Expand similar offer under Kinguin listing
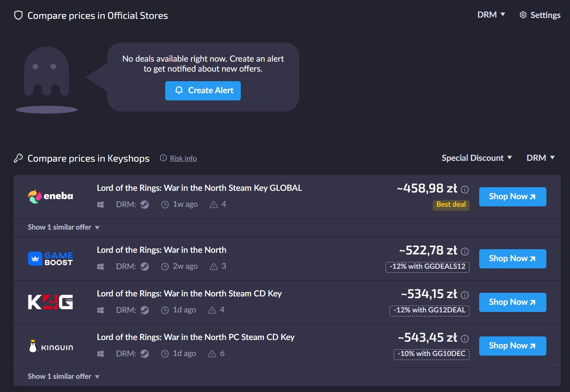Viewport: 570px width, 392px height. click(x=63, y=376)
